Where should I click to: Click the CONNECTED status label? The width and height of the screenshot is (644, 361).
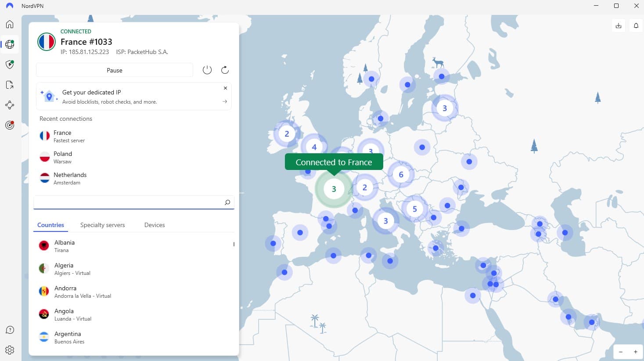click(x=76, y=32)
